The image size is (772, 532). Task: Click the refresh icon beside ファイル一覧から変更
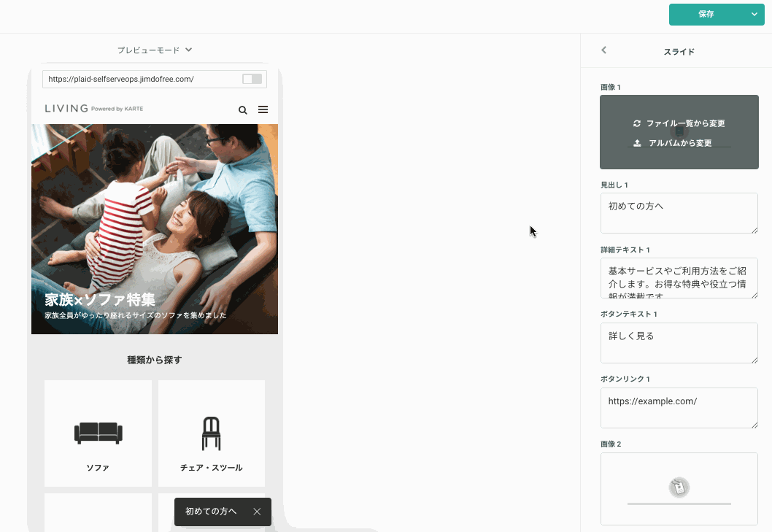637,123
